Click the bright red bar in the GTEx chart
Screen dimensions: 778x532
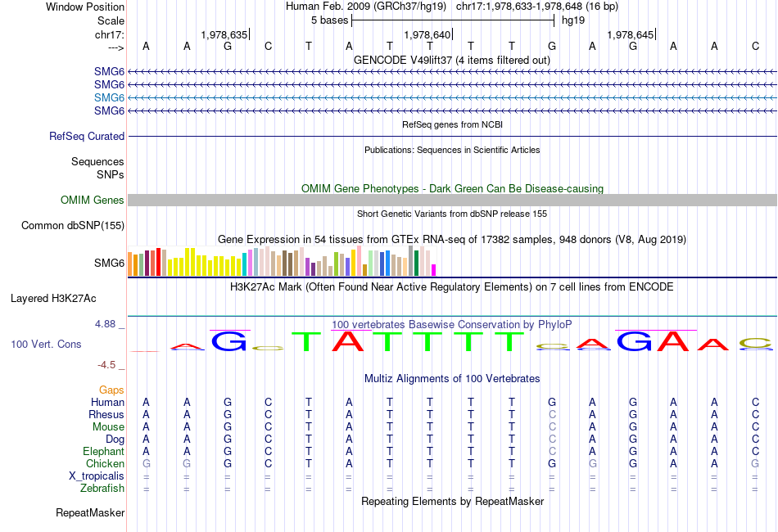[x=158, y=262]
